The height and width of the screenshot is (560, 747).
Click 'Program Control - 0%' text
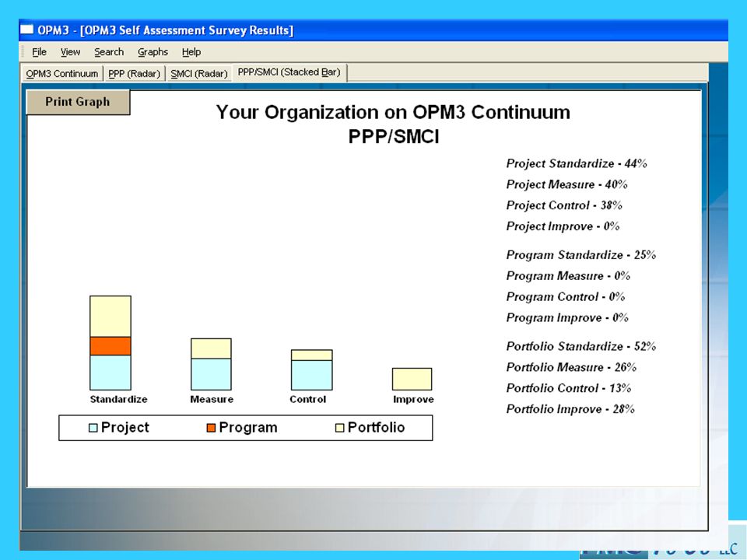(566, 297)
